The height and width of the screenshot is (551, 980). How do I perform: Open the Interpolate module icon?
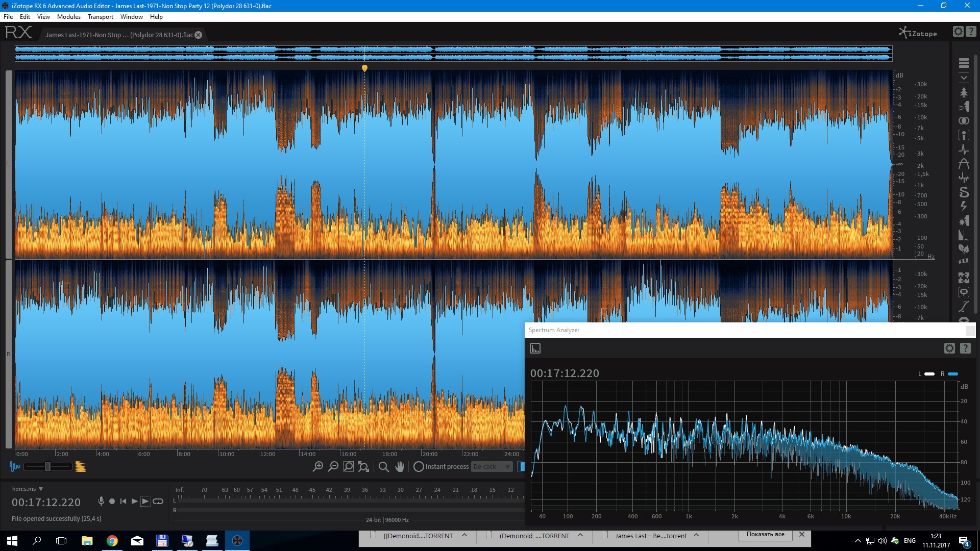[964, 306]
